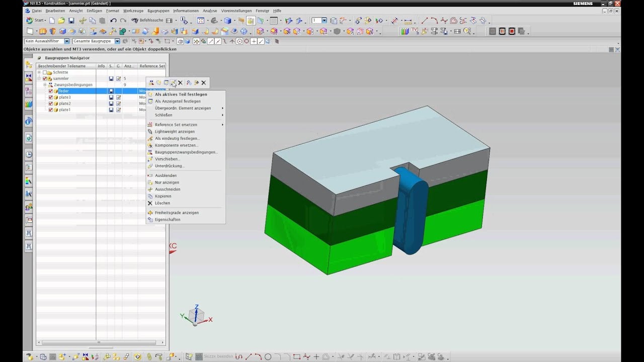Select Löschen in context menu
This screenshot has height=362, width=644.
tap(186, 203)
